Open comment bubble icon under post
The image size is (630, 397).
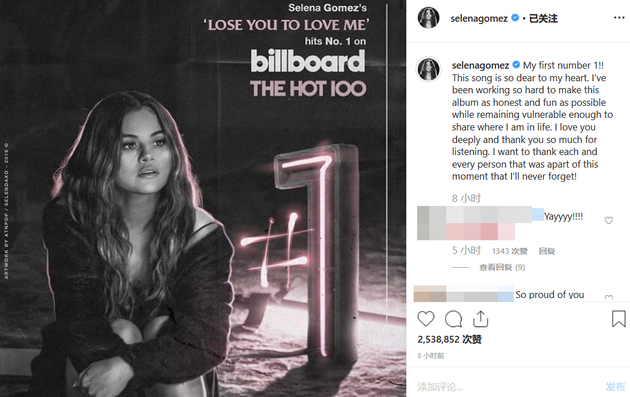coord(453,319)
